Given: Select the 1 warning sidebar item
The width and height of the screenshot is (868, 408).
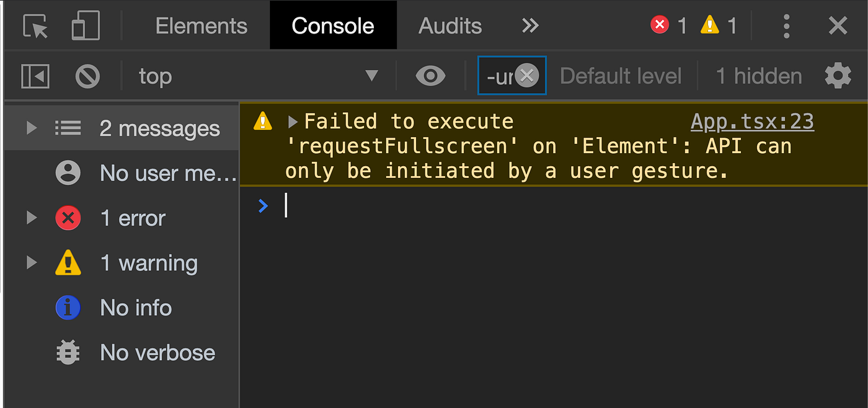Looking at the screenshot, I should point(122,263).
